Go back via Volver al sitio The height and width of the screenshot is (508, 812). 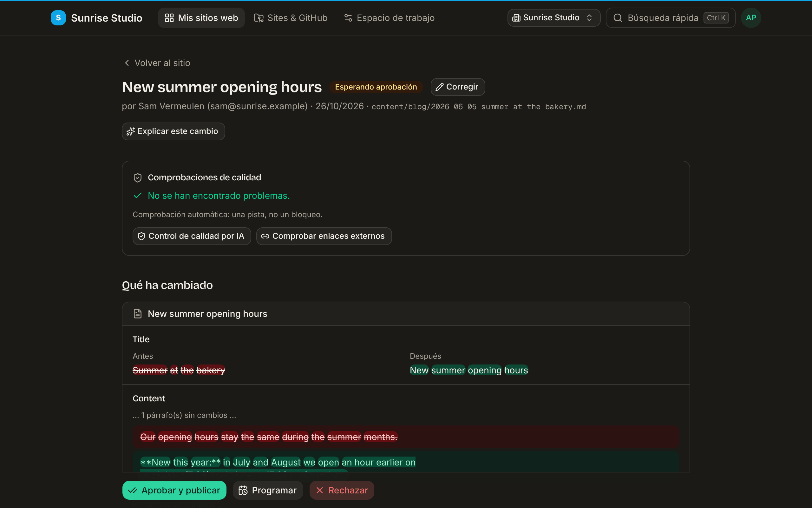tap(157, 63)
